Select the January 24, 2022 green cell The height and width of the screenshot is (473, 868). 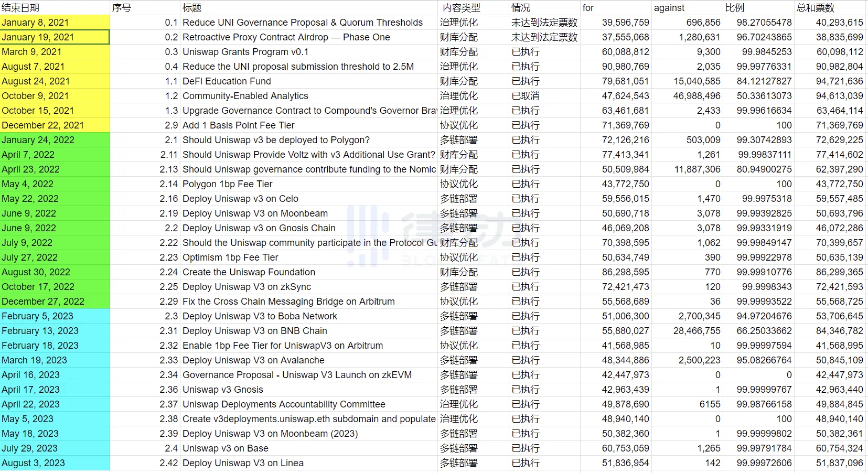[55, 140]
